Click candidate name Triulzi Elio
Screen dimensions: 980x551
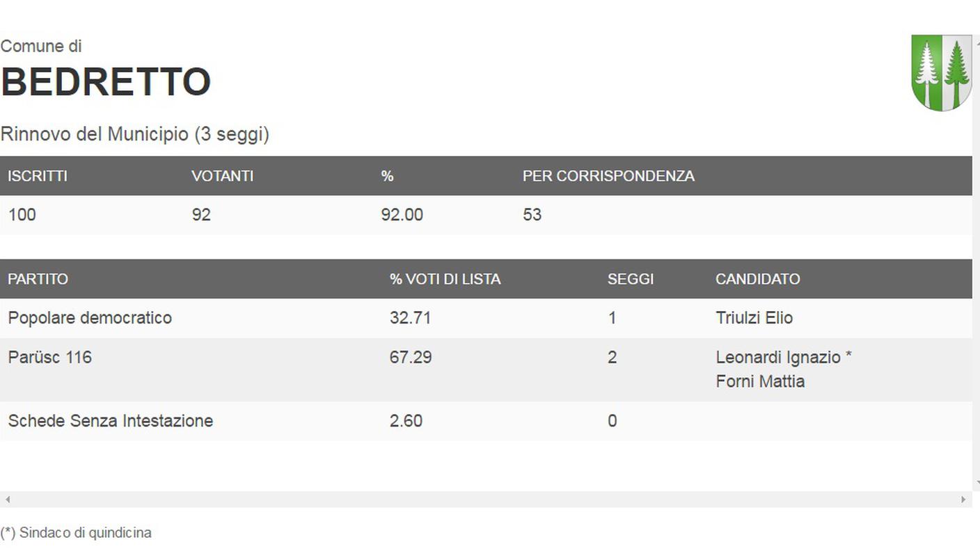(x=754, y=318)
